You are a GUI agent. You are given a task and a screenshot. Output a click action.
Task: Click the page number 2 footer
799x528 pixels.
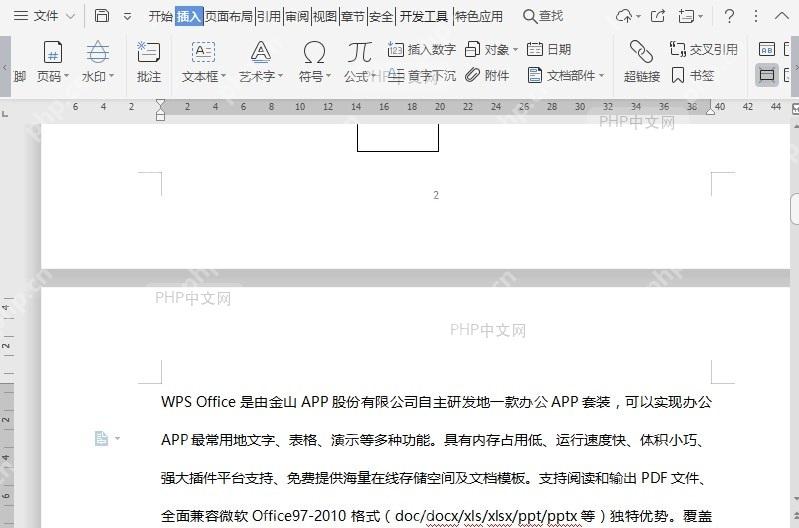(436, 195)
